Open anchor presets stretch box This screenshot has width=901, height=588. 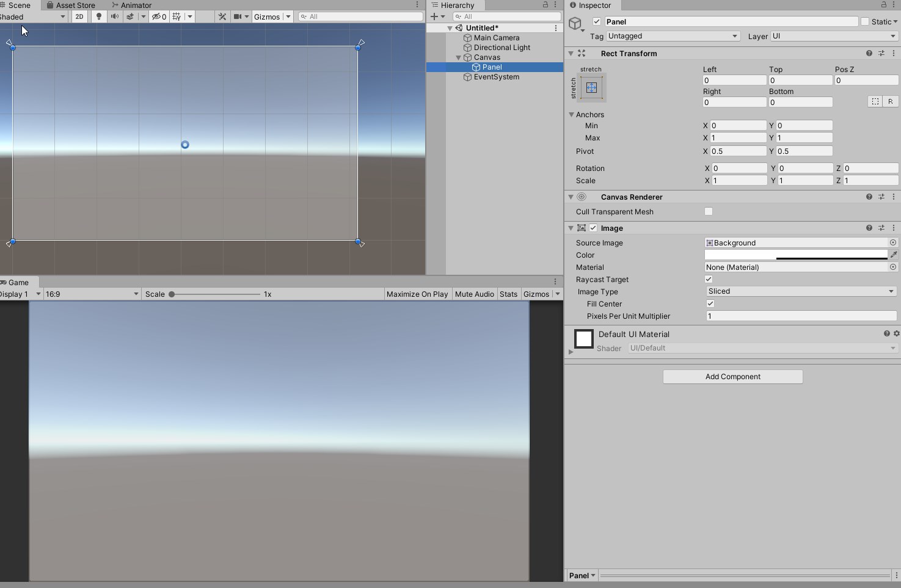pyautogui.click(x=591, y=87)
